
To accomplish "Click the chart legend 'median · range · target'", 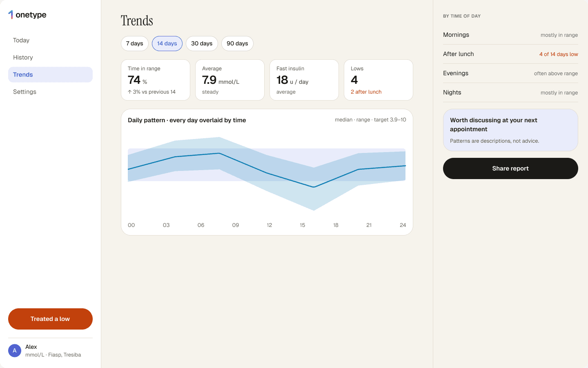I will [x=370, y=120].
